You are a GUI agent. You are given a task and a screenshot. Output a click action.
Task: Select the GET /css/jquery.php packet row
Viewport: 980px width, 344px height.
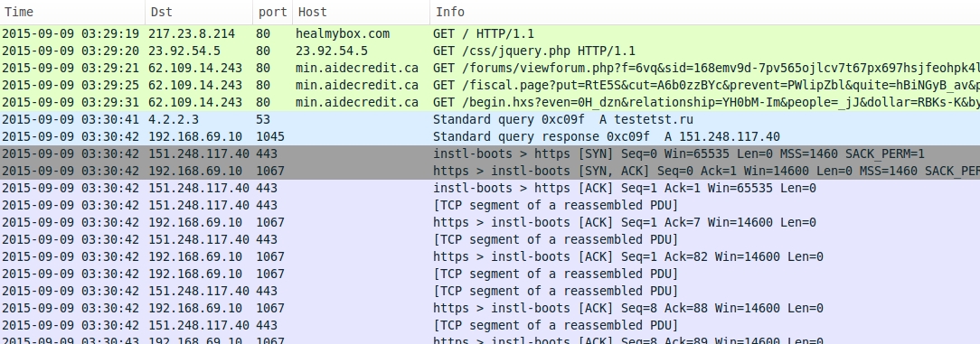click(490, 51)
